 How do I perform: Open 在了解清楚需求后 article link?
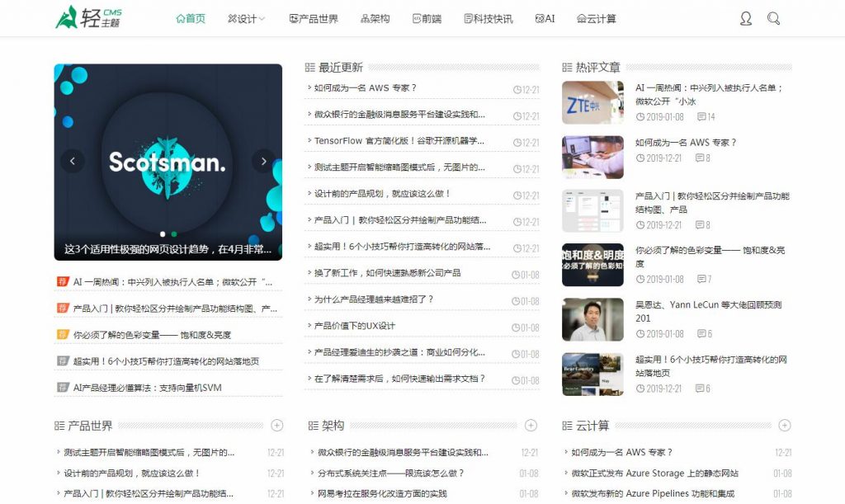(399, 379)
